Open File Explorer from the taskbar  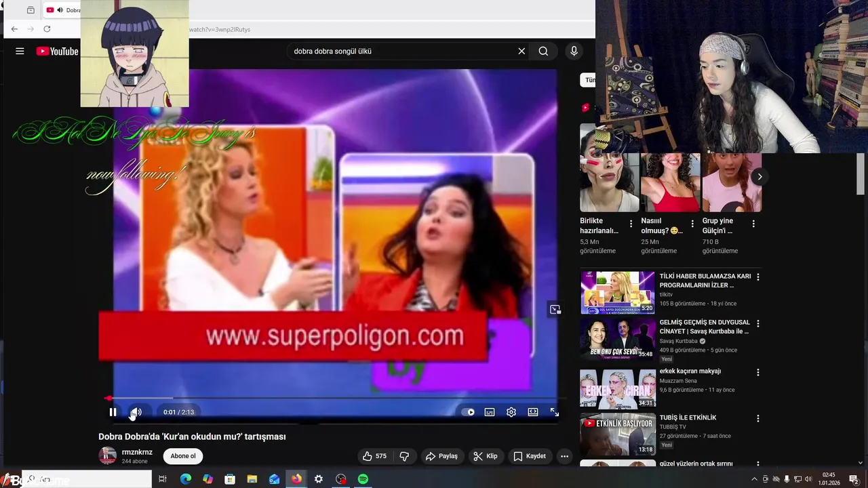(252, 479)
